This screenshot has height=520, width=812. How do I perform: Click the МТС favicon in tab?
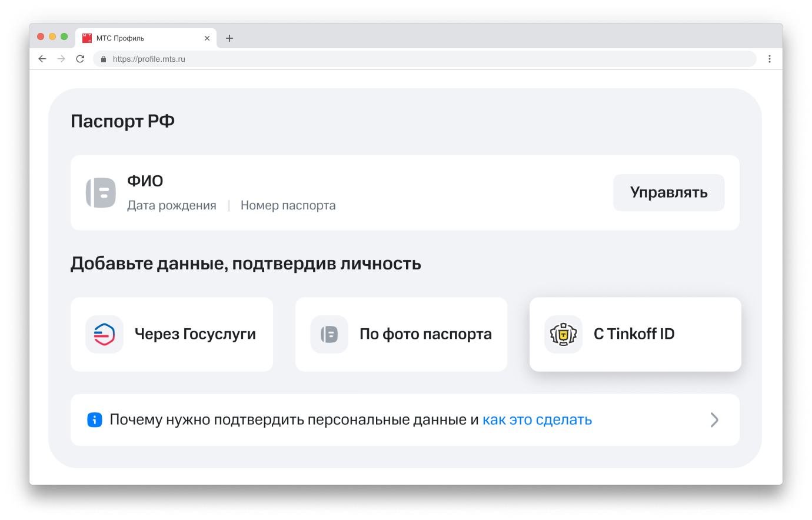[87, 38]
